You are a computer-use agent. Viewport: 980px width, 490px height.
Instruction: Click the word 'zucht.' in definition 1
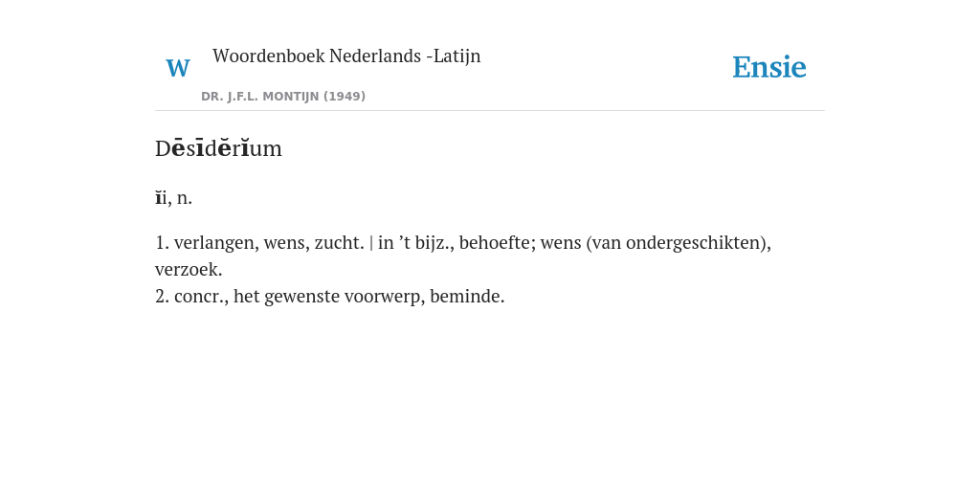(x=340, y=242)
